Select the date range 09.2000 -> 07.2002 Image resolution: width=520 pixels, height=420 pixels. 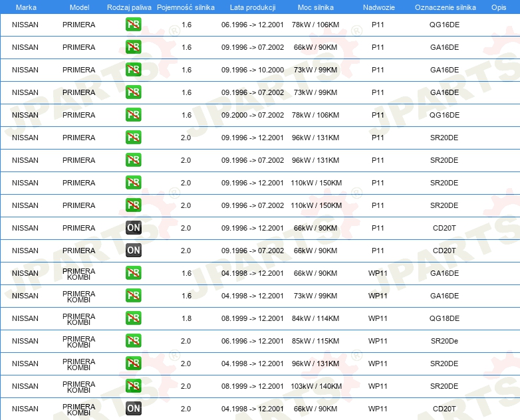click(x=253, y=115)
